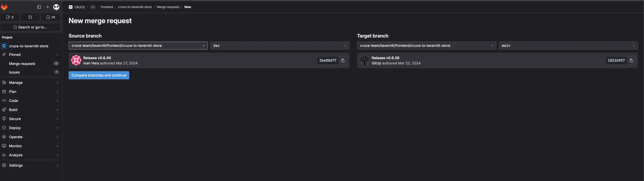Open cruce-io-taverniti-store breadcrumb link
This screenshot has height=181, width=644.
pos(135,7)
